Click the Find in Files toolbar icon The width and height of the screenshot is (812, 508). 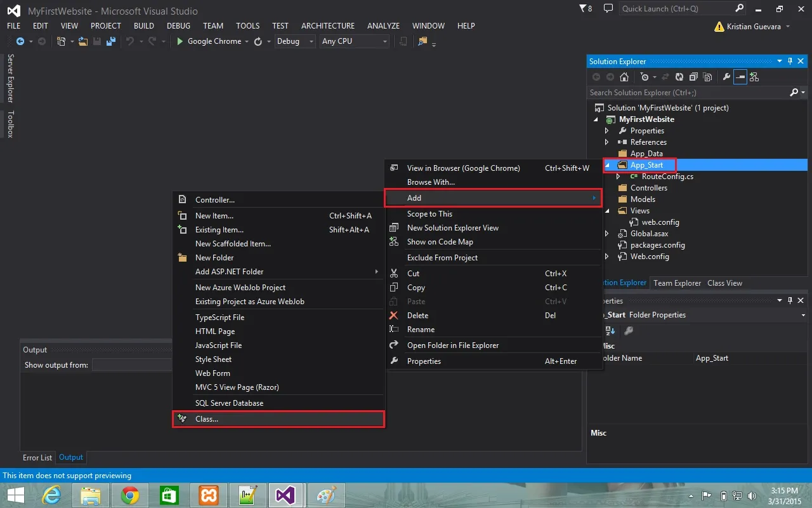pos(422,41)
